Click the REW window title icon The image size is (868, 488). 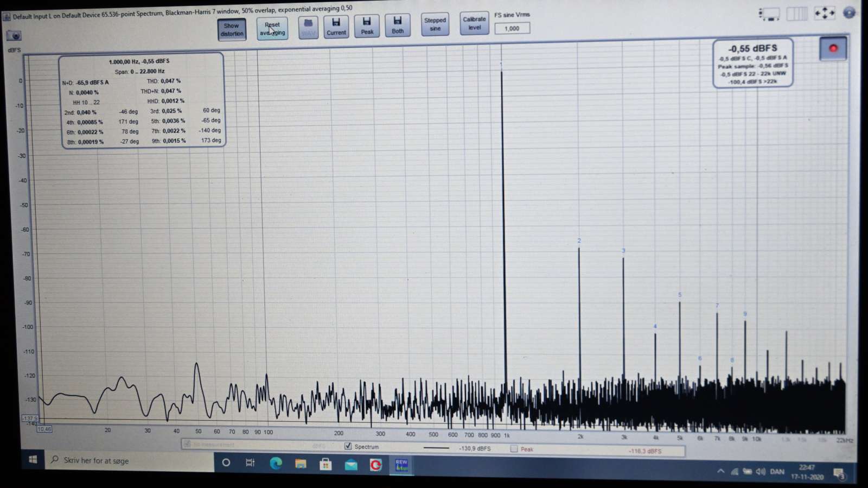tap(7, 17)
